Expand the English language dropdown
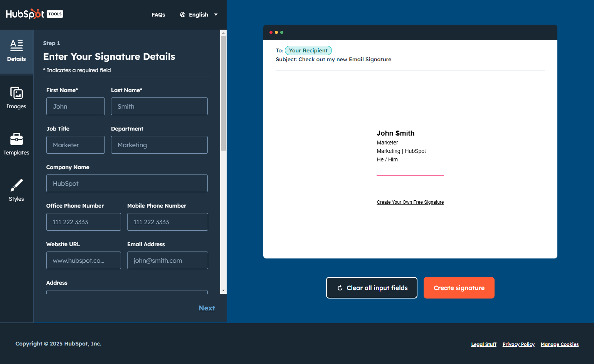The image size is (594, 364). tap(199, 15)
